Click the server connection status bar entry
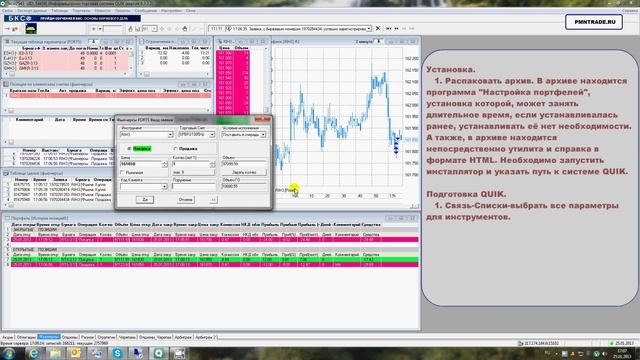The height and width of the screenshot is (360, 640). (x=538, y=343)
